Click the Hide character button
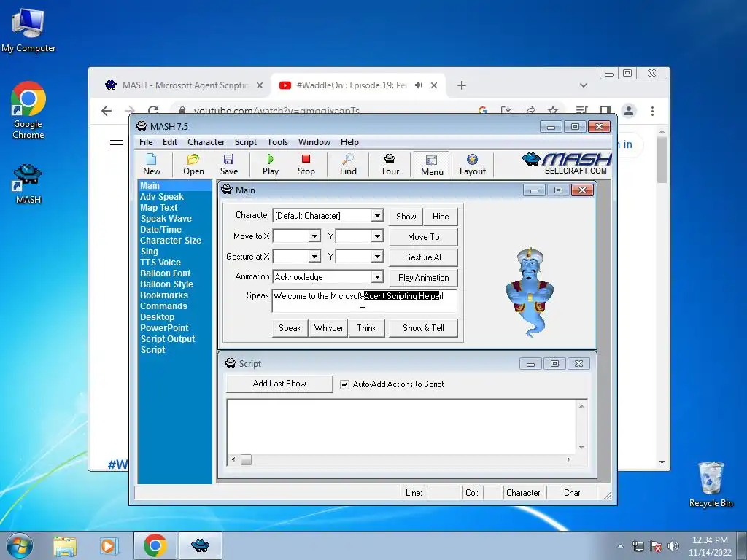The image size is (747, 560). coord(441,216)
